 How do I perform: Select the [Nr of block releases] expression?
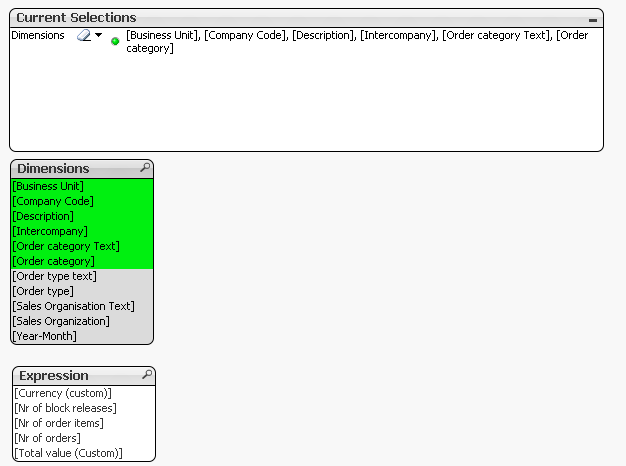tap(84, 408)
